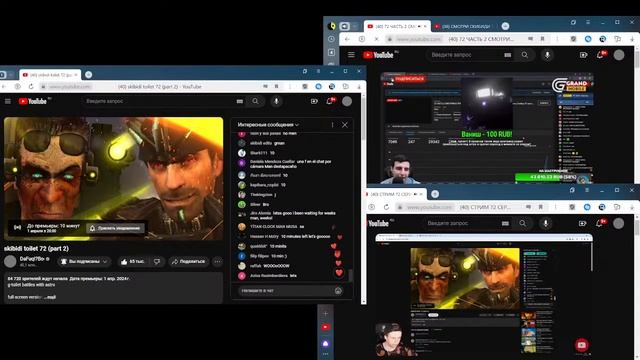The width and height of the screenshot is (640, 360).
Task: Open Create video icon in skibidi toilet window
Action: 314,101
